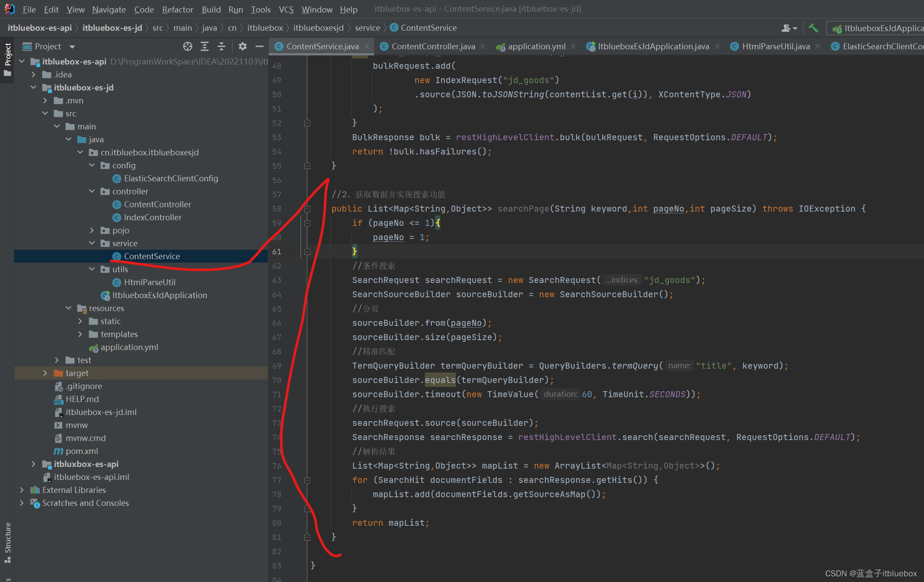
Task: Expand the .idea folder
Action: point(34,74)
